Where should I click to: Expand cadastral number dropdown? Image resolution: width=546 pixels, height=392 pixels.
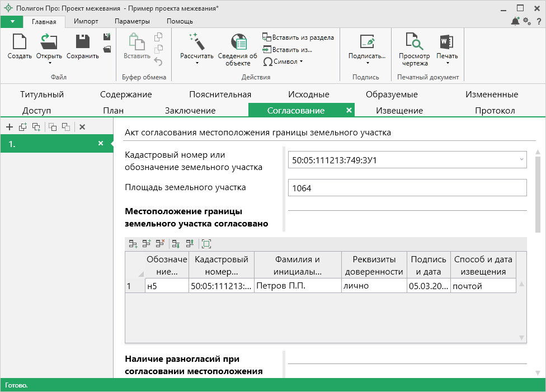521,160
